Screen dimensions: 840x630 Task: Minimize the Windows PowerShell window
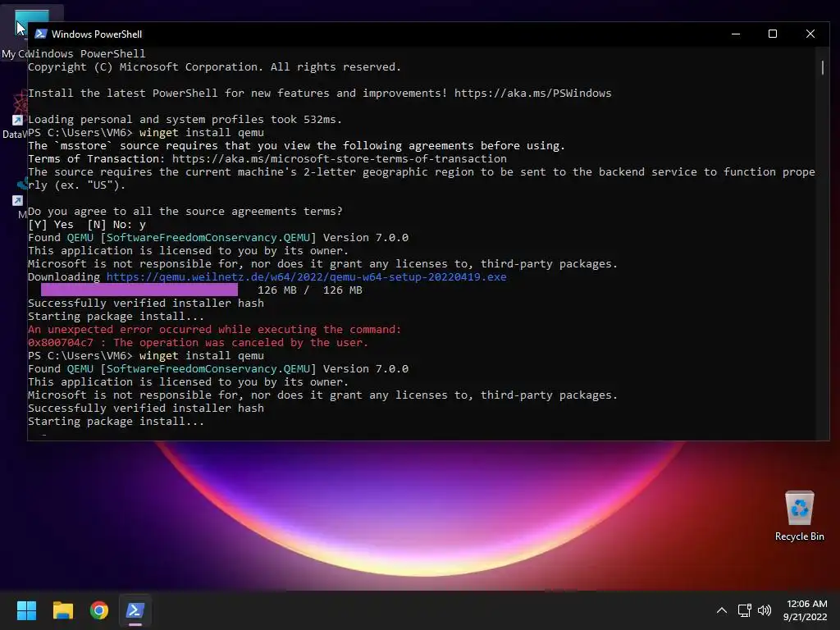(x=736, y=34)
